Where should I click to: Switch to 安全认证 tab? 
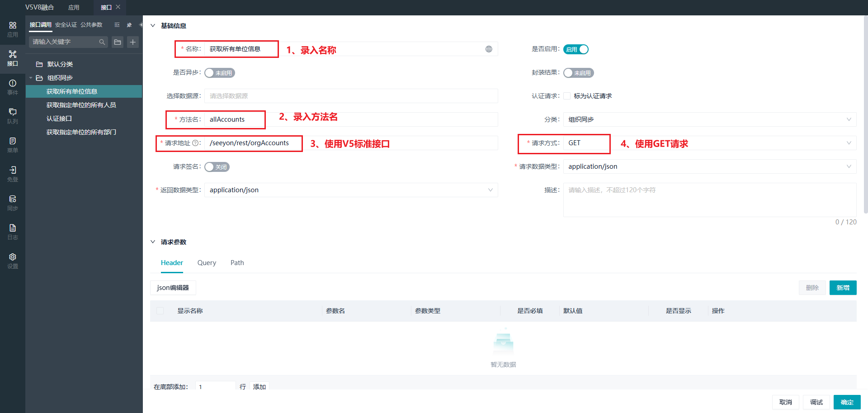66,25
